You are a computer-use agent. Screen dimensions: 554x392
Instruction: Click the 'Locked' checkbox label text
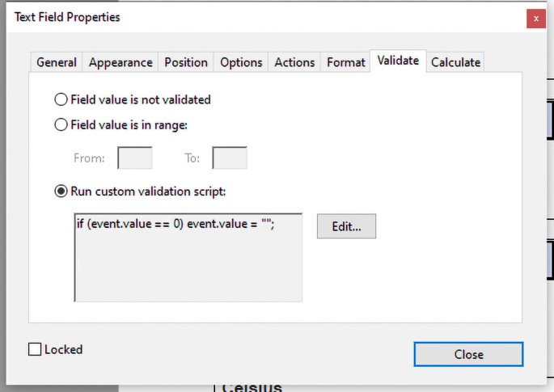click(x=64, y=350)
